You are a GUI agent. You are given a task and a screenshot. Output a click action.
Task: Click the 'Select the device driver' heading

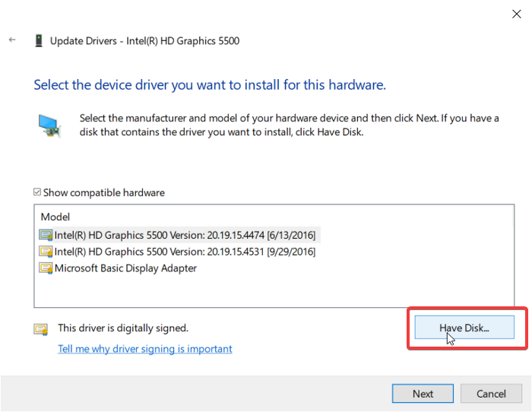click(x=210, y=84)
